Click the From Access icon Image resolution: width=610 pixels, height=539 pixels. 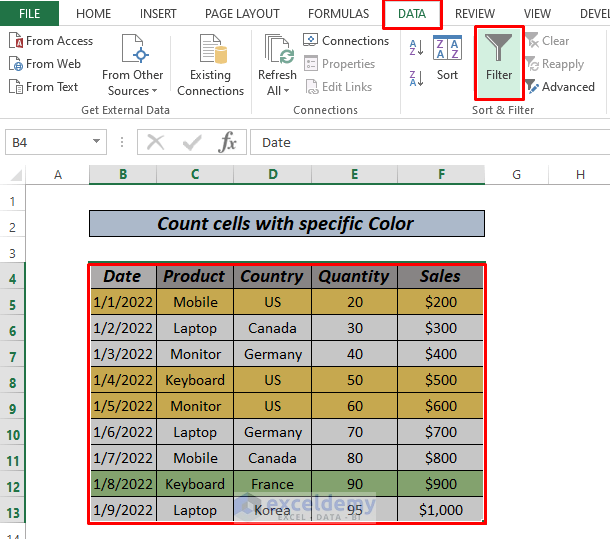(x=15, y=41)
